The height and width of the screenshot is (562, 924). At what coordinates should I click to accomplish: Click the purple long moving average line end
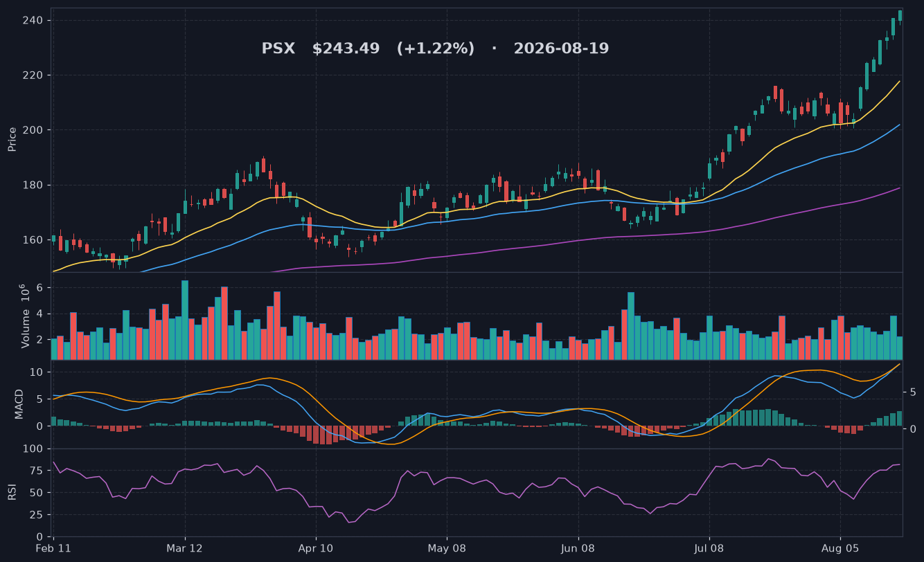click(899, 188)
